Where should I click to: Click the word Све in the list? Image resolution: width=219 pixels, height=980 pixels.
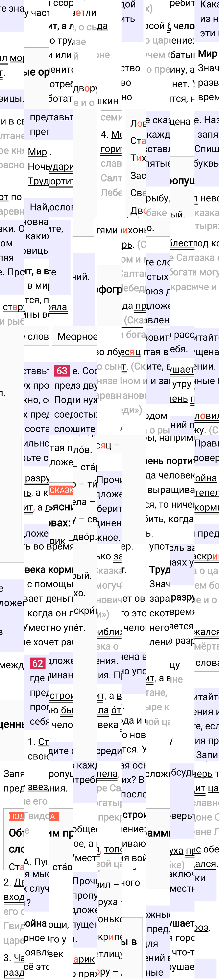pyautogui.click(x=138, y=193)
